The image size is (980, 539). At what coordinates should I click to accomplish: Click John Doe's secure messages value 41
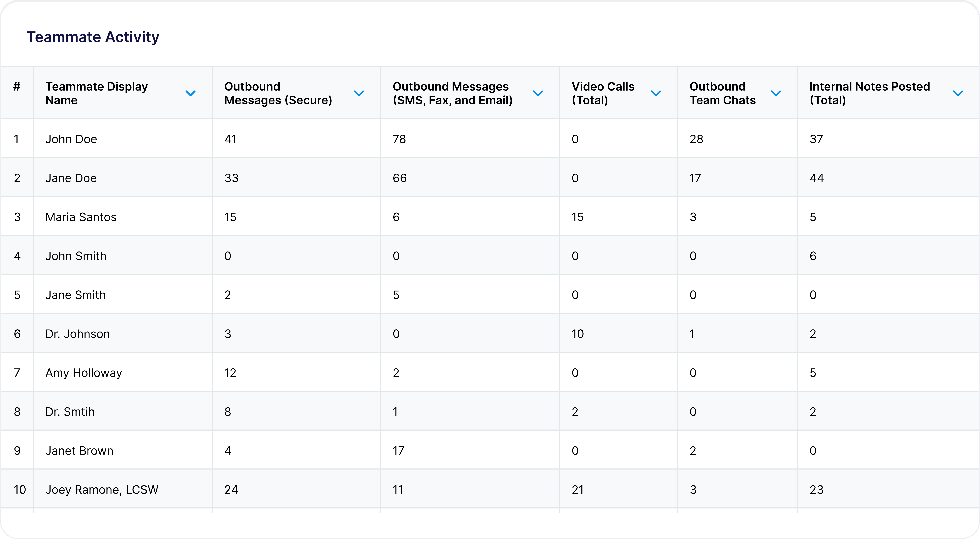231,139
